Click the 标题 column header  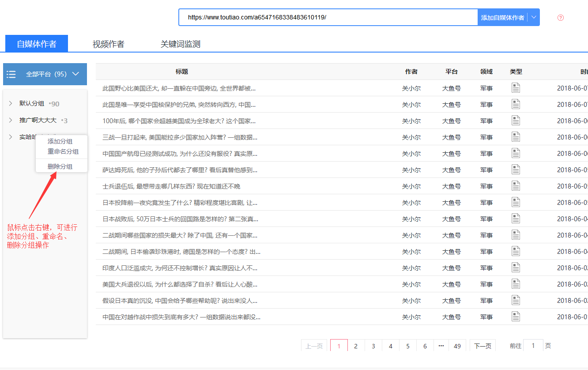point(181,72)
